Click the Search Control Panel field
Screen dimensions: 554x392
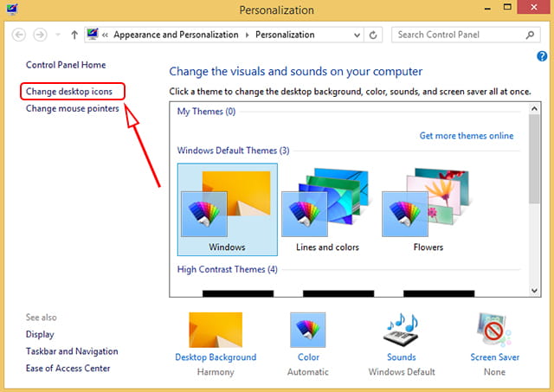[466, 35]
